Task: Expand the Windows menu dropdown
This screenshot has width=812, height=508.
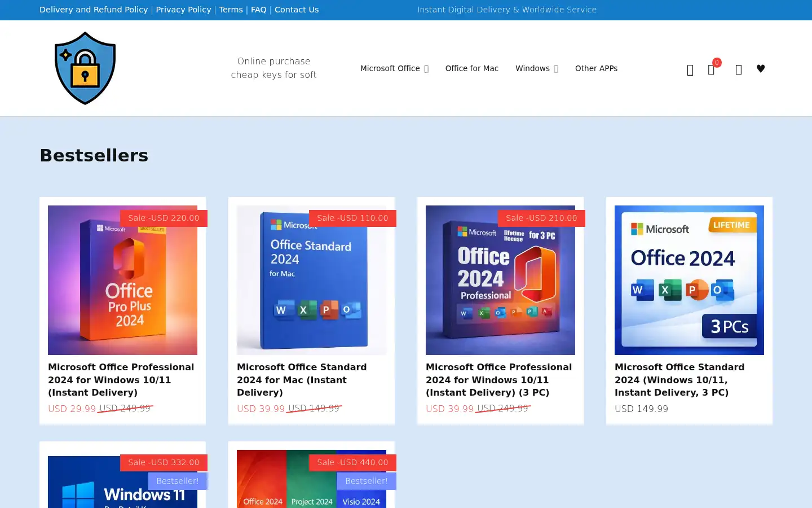Action: click(537, 68)
